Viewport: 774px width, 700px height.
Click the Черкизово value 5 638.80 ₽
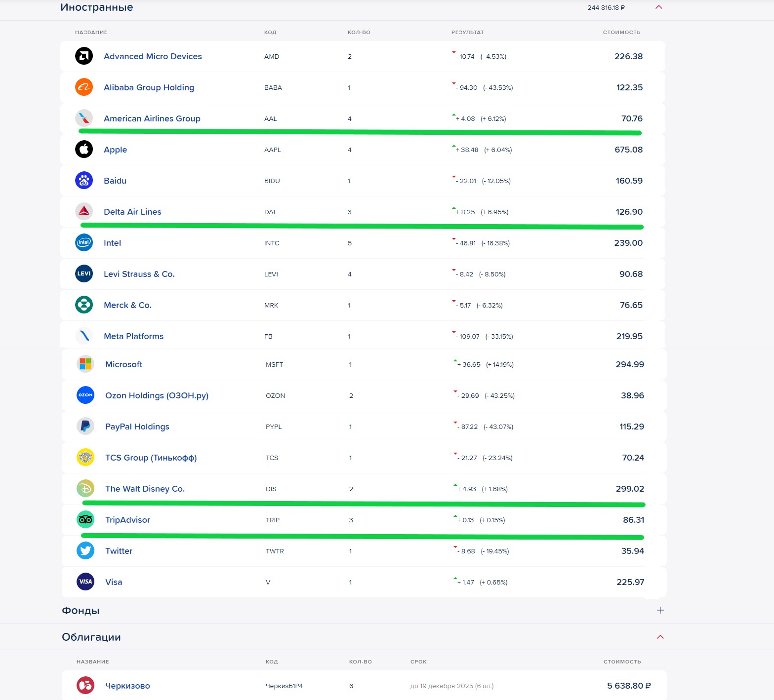(629, 686)
